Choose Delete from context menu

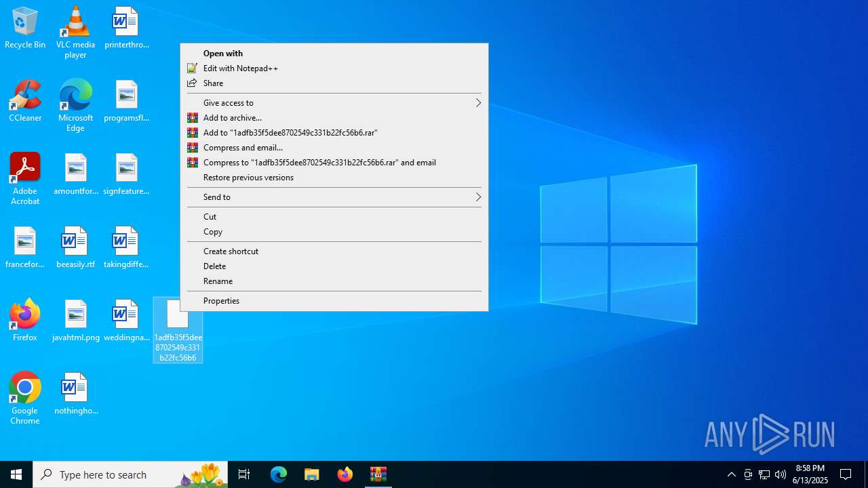pyautogui.click(x=334, y=266)
